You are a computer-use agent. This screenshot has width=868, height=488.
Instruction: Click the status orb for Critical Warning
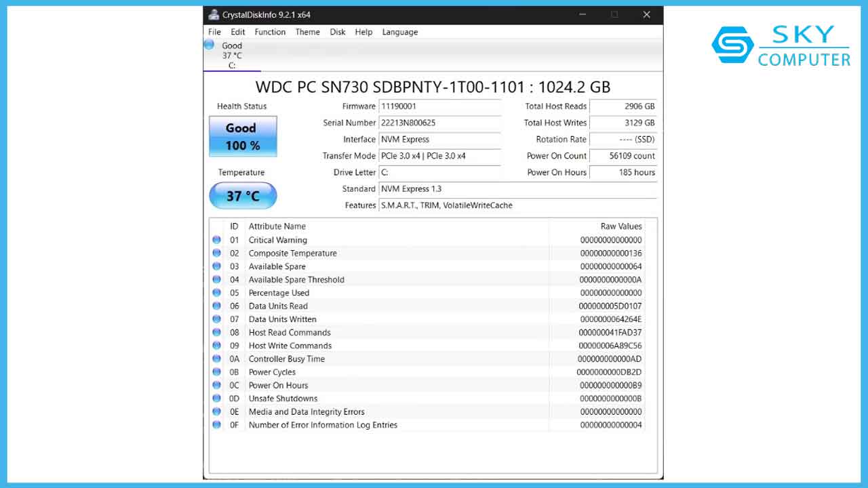[x=216, y=240]
